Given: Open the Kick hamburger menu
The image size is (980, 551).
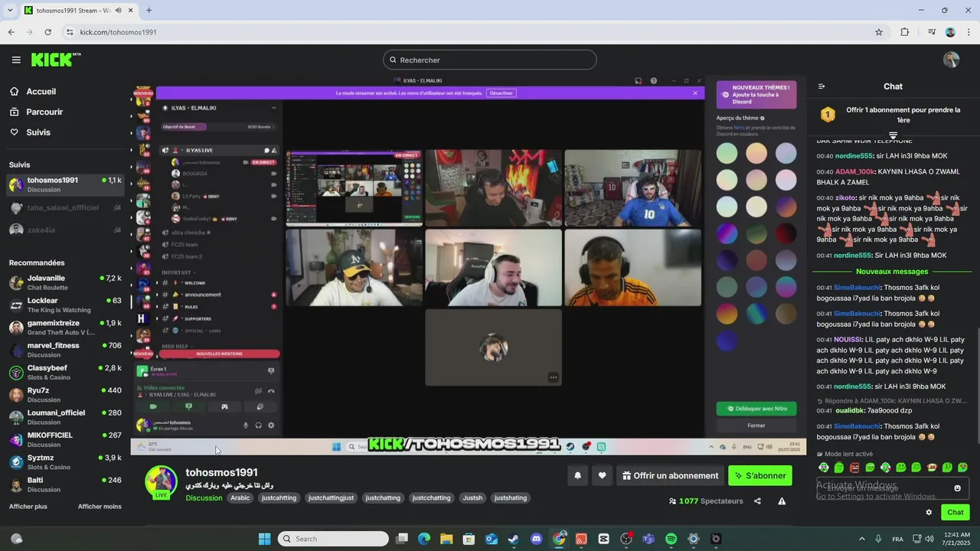Looking at the screenshot, I should tap(16, 60).
